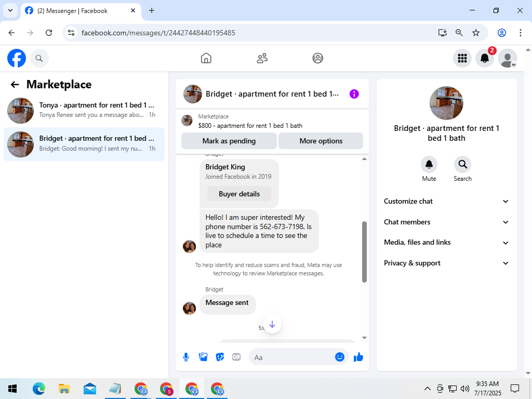Click chat scroll-down arrow
532x399 pixels.
point(364,338)
